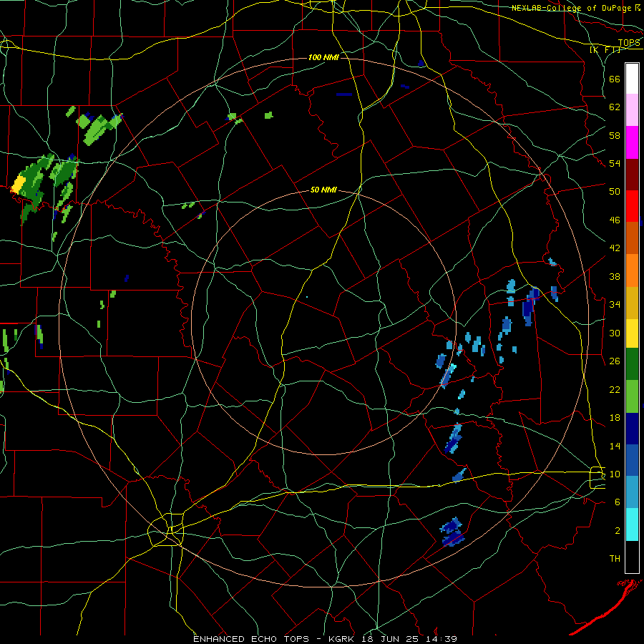This screenshot has height=644, width=644.
Task: Click the light pink legend swatch
Action: pyautogui.click(x=632, y=110)
